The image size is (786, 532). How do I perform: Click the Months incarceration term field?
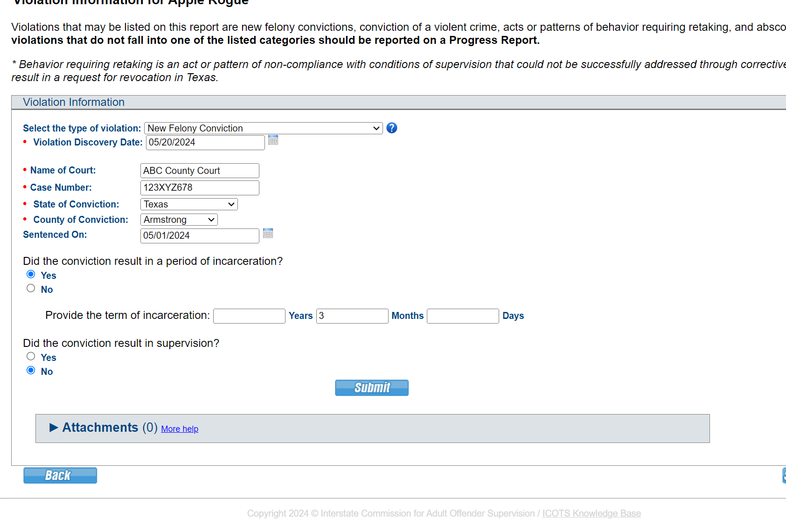[x=352, y=316]
